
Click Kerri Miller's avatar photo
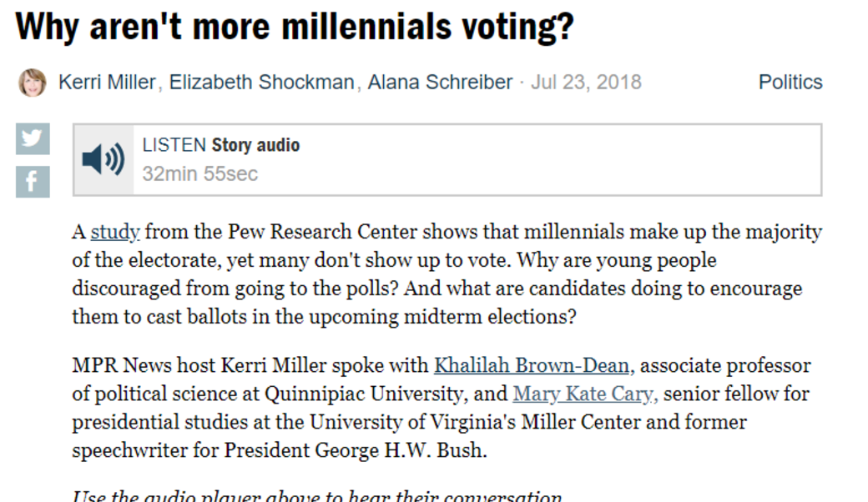[x=33, y=83]
